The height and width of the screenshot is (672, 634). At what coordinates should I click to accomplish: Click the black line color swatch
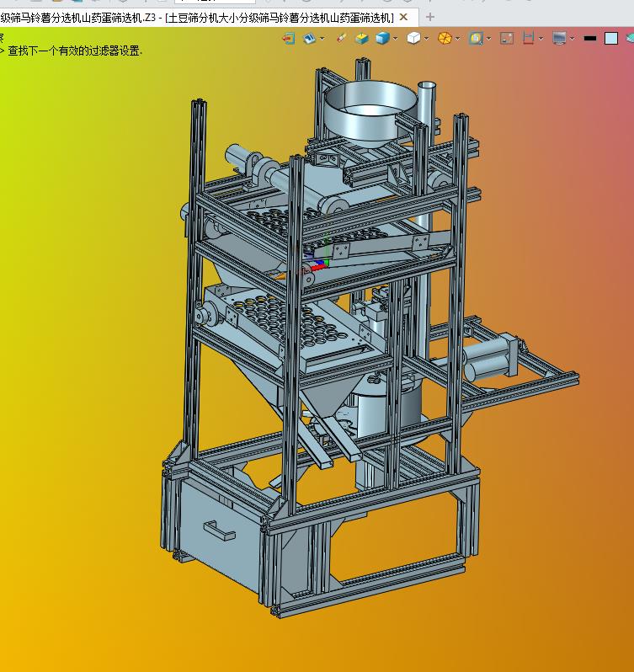[590, 38]
